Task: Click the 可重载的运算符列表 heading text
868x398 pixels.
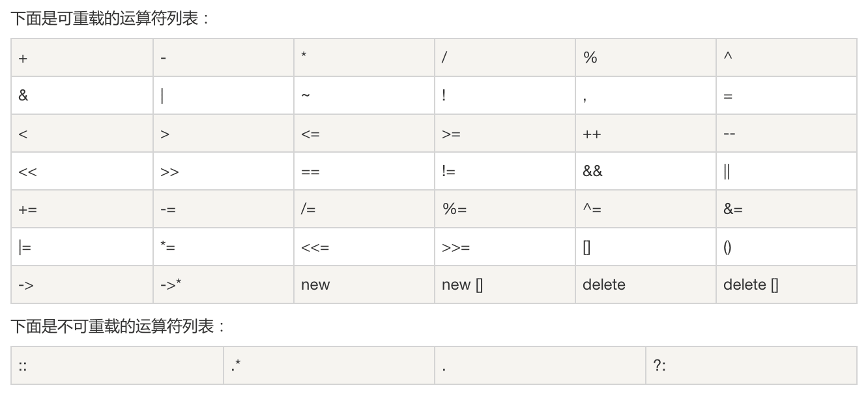Action: (x=111, y=18)
